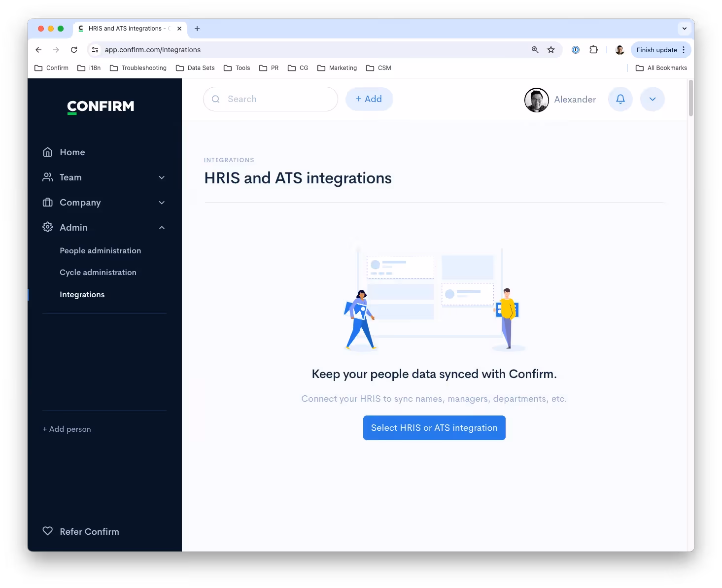Open the Data Sets bookmarks folder
This screenshot has height=588, width=722.
[x=196, y=68]
